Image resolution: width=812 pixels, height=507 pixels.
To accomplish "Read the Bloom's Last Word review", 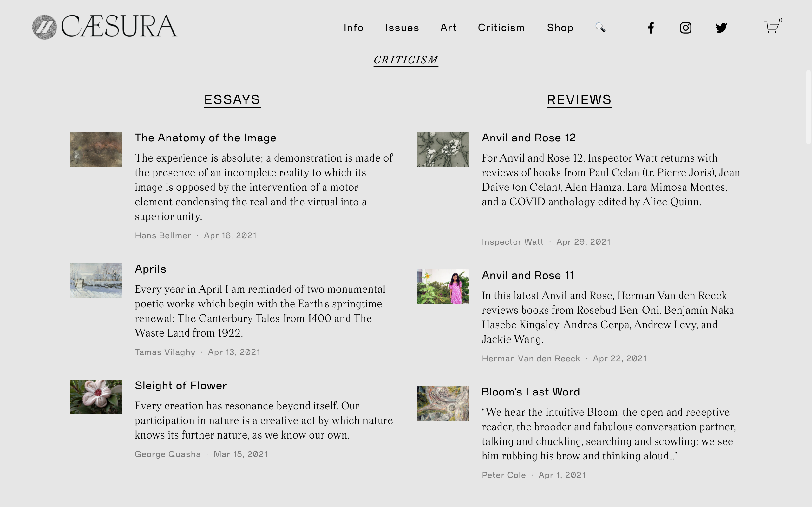I will [530, 392].
